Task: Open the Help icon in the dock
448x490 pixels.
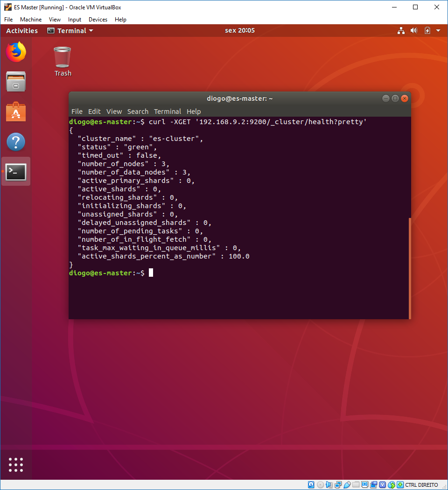Action: 16,142
